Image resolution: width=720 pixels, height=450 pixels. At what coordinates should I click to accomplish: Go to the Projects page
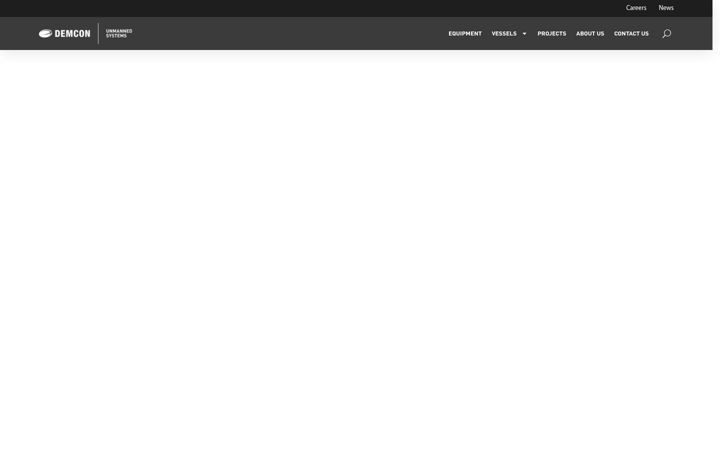pyautogui.click(x=551, y=34)
